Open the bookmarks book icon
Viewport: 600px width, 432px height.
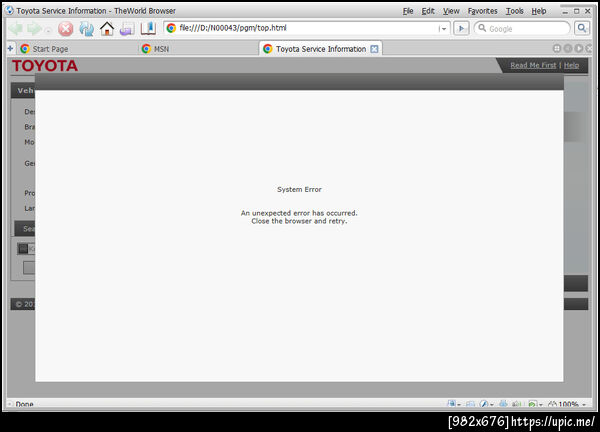tap(148, 28)
